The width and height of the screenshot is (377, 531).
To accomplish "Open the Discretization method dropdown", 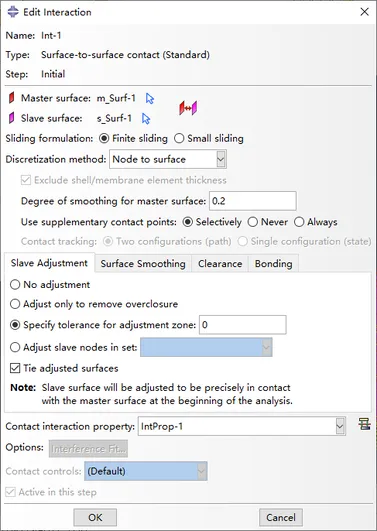I will pyautogui.click(x=168, y=160).
